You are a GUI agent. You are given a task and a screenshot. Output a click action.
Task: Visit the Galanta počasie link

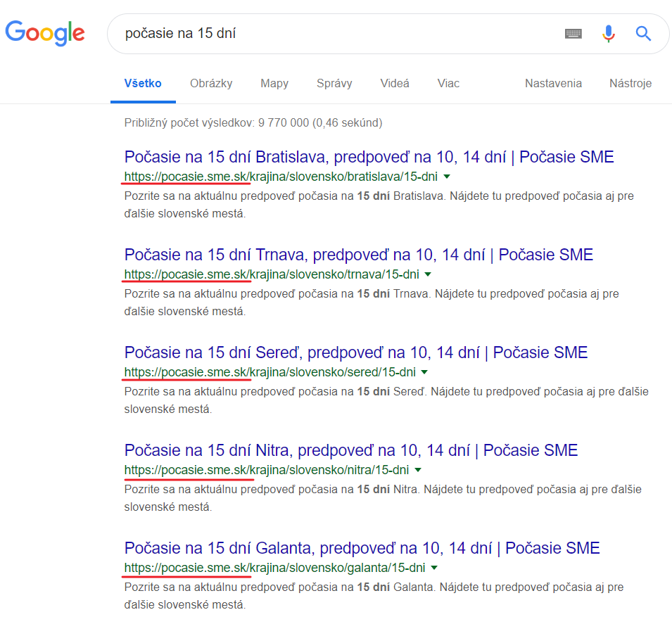pos(362,547)
